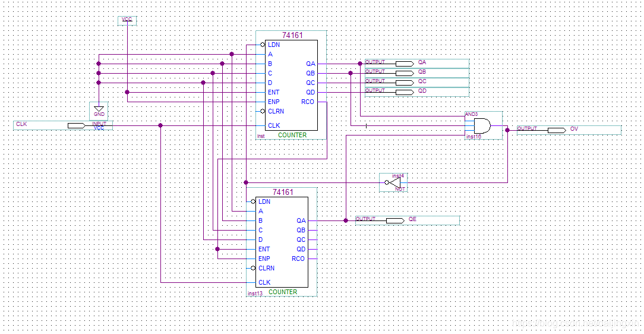Select the NOT inverter gate symbol
The height and width of the screenshot is (334, 644).
393,182
